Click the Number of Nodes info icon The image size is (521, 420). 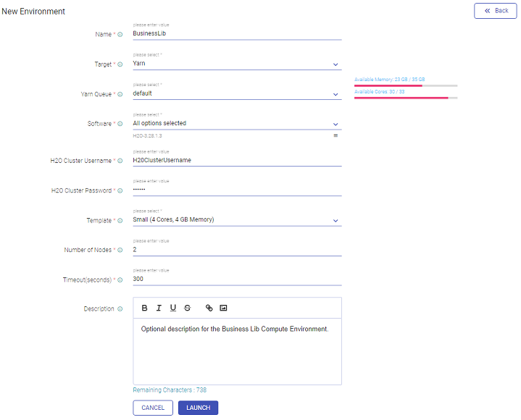(120, 250)
